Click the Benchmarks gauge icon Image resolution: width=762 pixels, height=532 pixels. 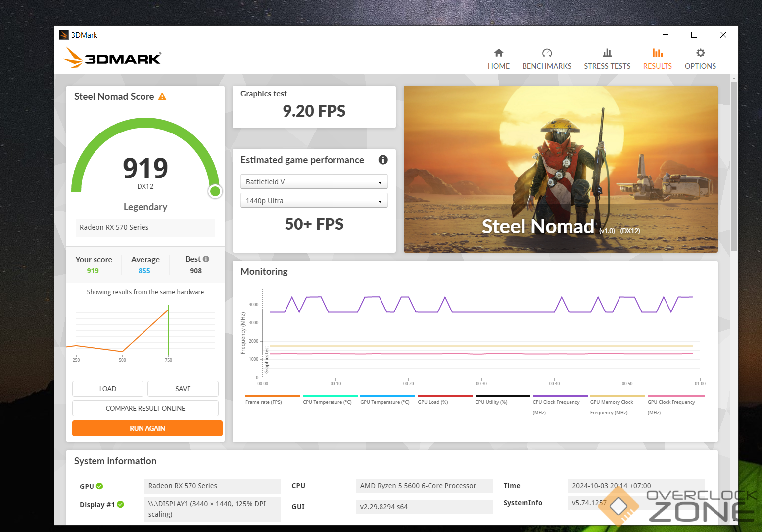pyautogui.click(x=547, y=53)
